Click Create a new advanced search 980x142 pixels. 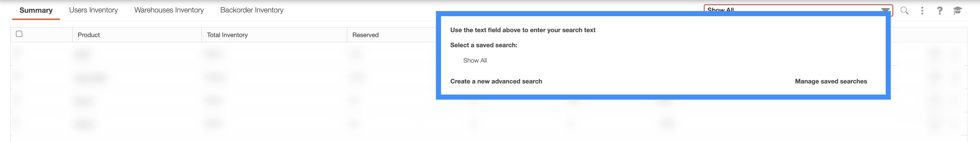pos(496,81)
